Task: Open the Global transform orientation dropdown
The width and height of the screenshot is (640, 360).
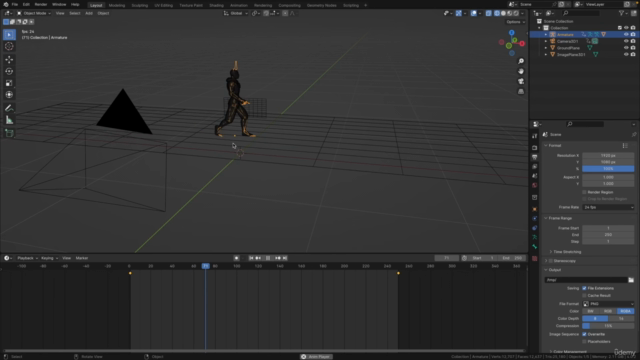Action: pyautogui.click(x=236, y=13)
